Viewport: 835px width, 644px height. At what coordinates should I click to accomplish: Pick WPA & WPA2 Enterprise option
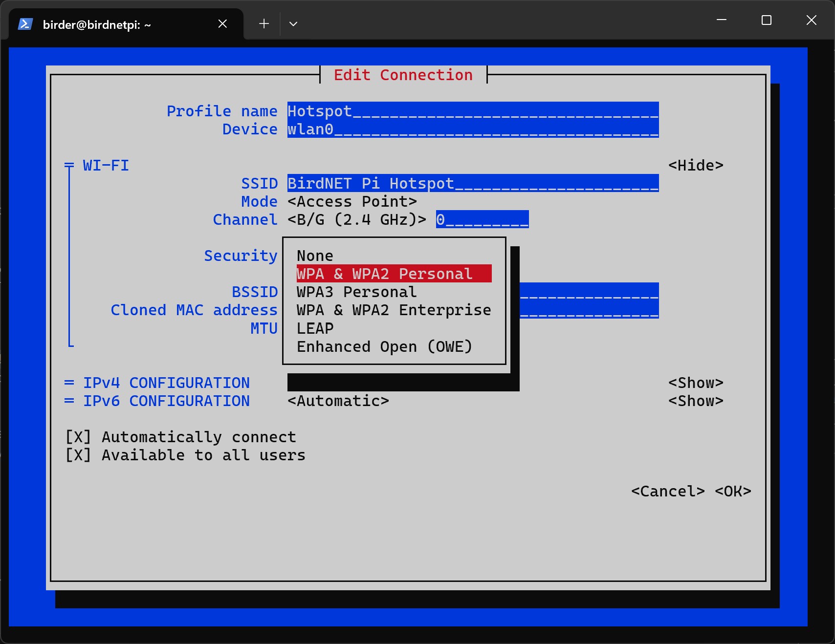coord(394,310)
